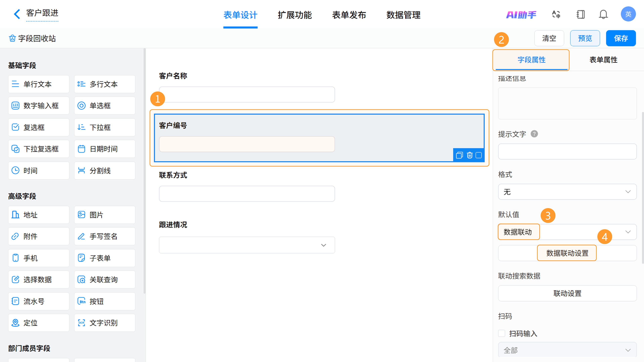Screen dimensions: 644x362
Task: Expand the 跟进情况 dropdown in form
Action: pos(247,245)
